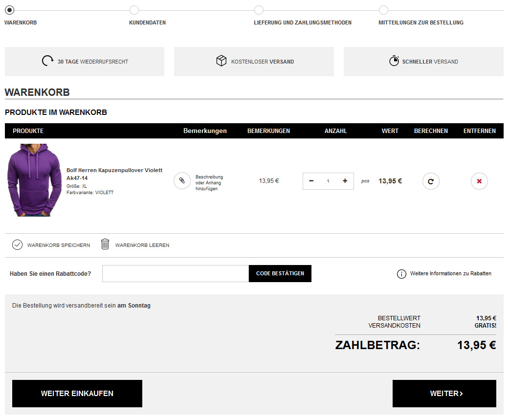This screenshot has height=420, width=509.
Task: Decrease quantity with the minus button
Action: (311, 181)
